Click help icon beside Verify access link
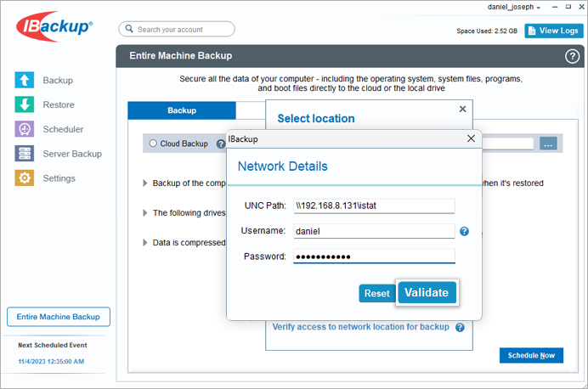This screenshot has height=389, width=588. point(460,327)
